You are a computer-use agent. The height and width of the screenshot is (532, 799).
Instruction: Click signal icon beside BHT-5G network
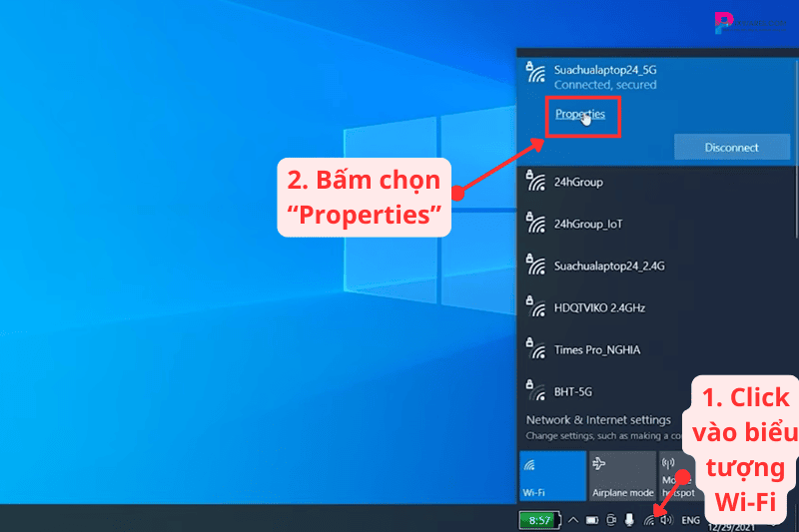tap(534, 391)
